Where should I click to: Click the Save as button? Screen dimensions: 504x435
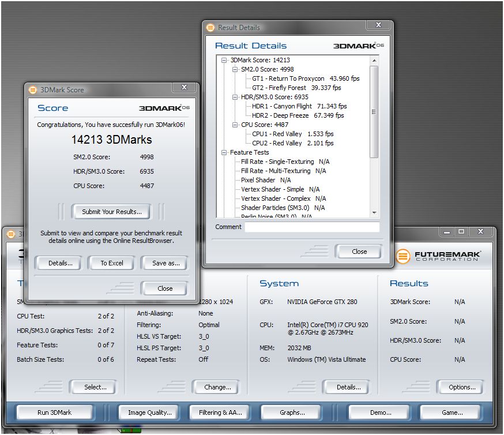[x=166, y=263]
